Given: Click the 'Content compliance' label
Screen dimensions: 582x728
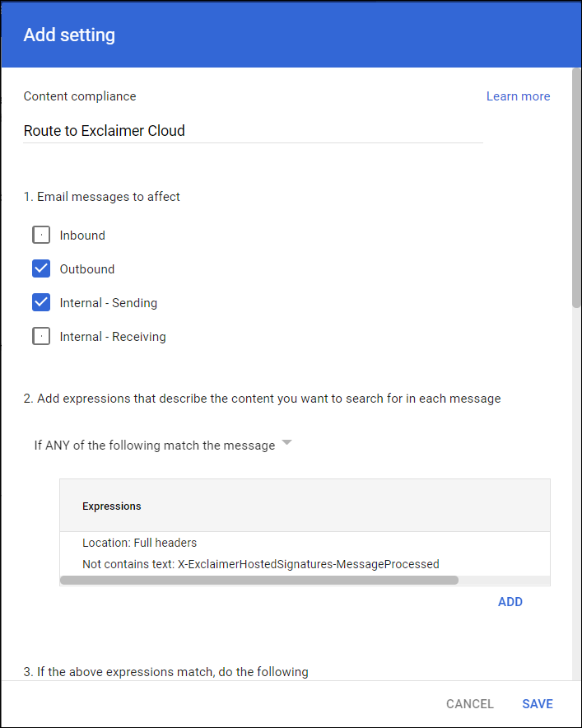Looking at the screenshot, I should (80, 96).
